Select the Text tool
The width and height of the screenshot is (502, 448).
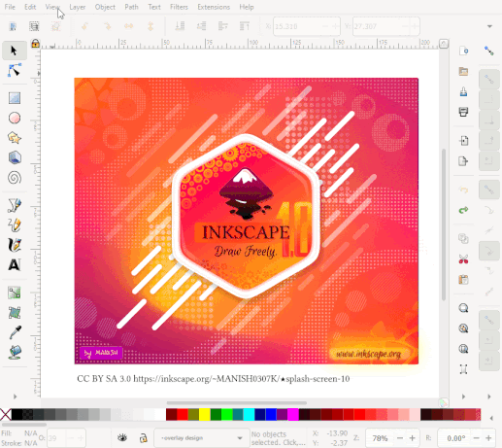[x=15, y=265]
